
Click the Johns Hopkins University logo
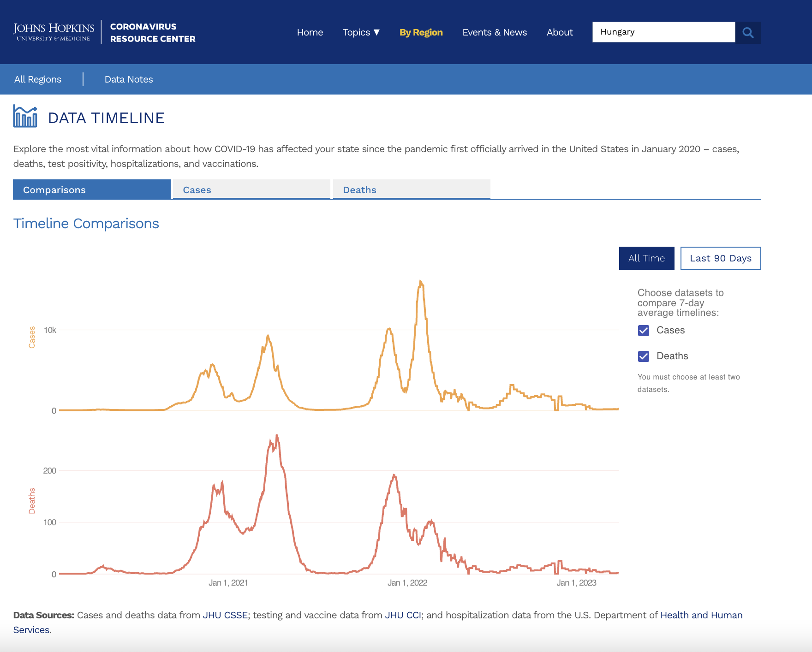tap(54, 32)
